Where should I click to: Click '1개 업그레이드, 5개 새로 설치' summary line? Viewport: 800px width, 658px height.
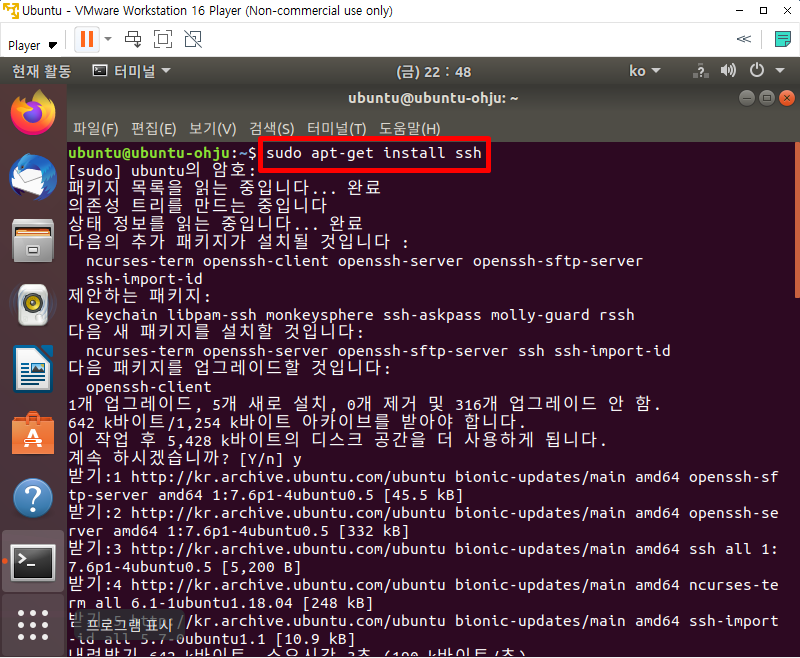[x=364, y=404]
